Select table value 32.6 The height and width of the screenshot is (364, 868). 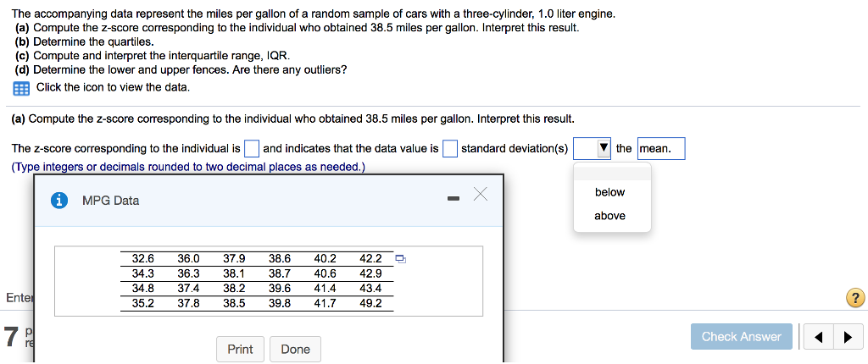(x=143, y=258)
